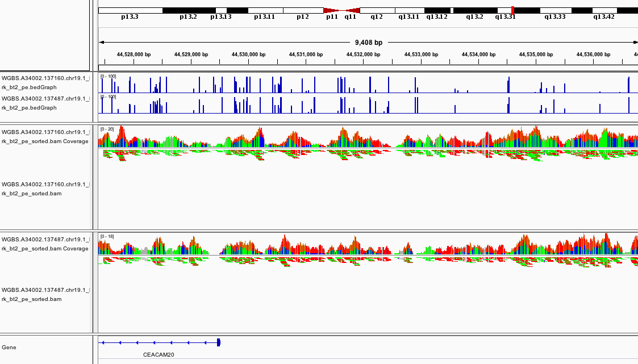Click the 9,408 bp span label
The image size is (638, 364).
coord(369,43)
